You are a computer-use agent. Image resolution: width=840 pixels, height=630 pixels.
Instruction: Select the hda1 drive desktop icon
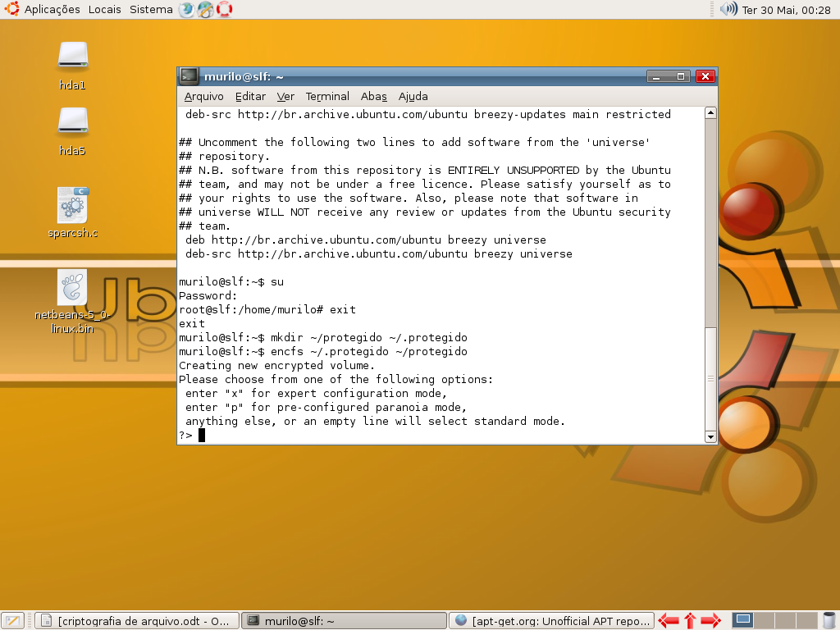72,66
